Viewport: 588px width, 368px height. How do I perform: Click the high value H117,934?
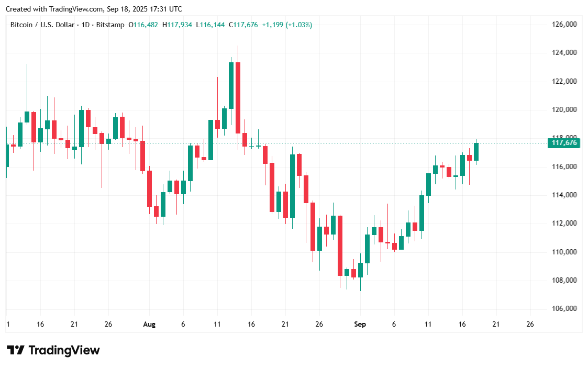177,25
